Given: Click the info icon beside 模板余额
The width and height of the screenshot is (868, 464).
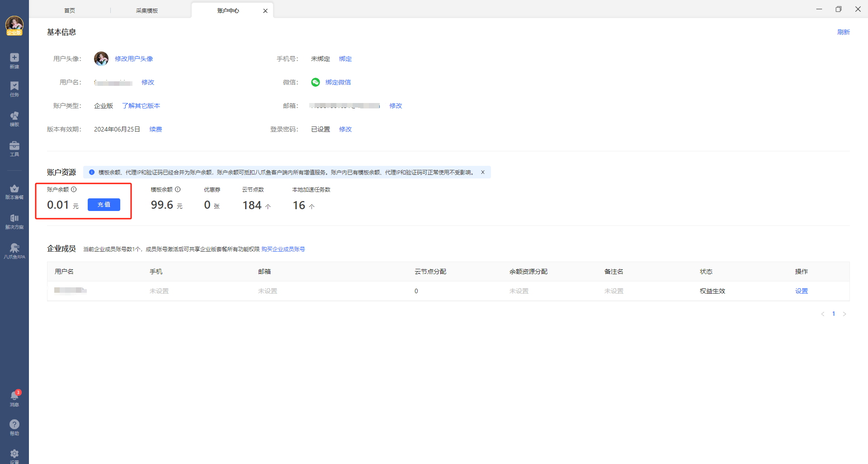Looking at the screenshot, I should [178, 189].
